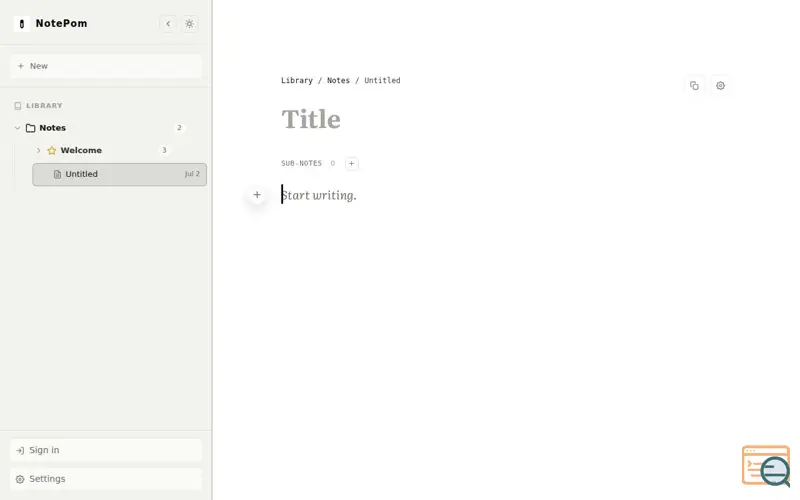Create a new note with New button
Viewport: 800px width, 500px height.
pyautogui.click(x=106, y=66)
